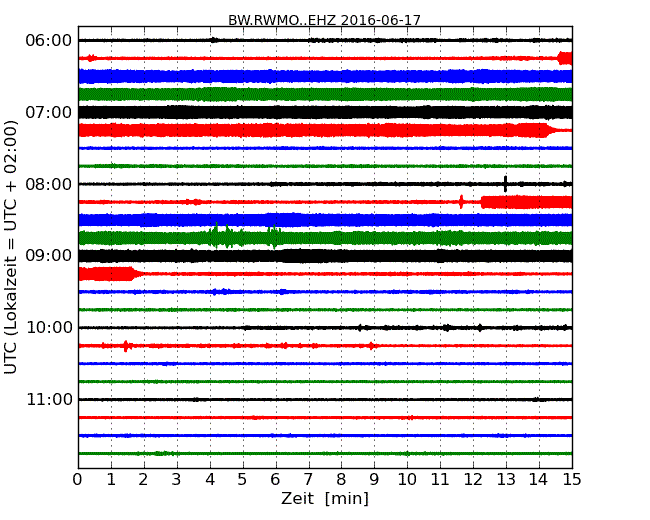Click the wide blue trace below the 06:00 rows

tap(325, 76)
